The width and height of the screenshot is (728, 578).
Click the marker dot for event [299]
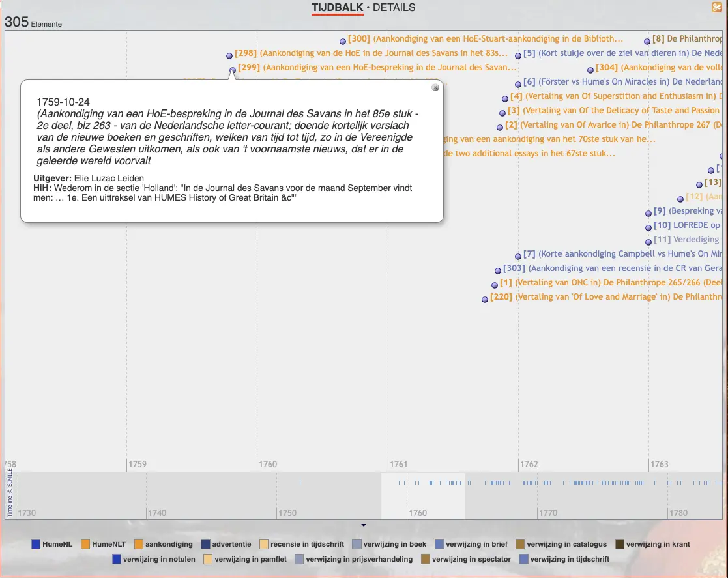click(233, 70)
